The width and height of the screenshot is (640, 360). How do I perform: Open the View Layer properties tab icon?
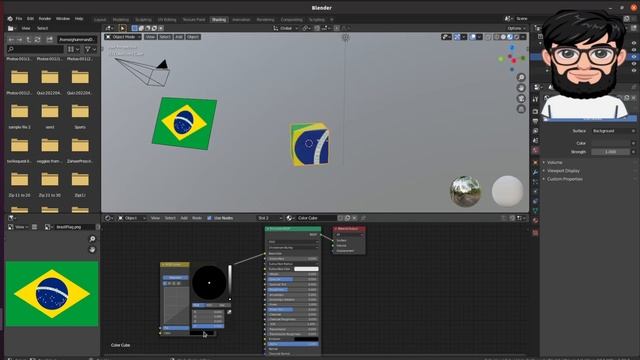tap(535, 131)
